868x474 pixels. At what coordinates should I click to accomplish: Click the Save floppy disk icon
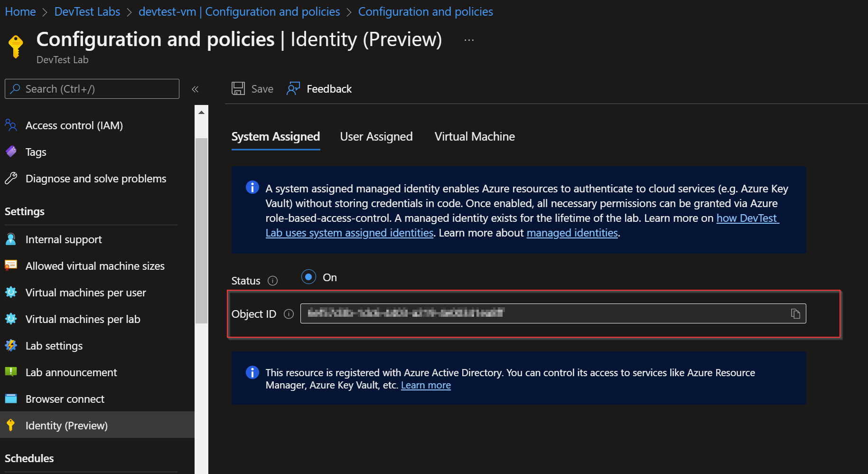point(238,89)
